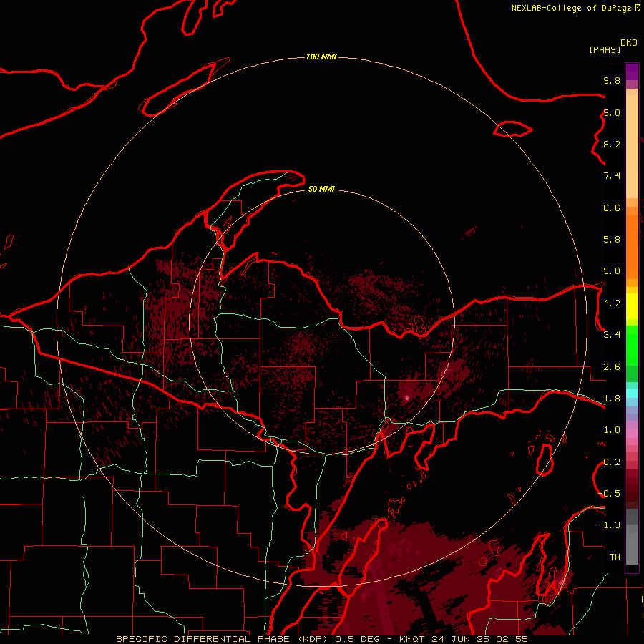The image size is (644, 644).
Task: Click the 2.6 legend value
Action: point(612,367)
